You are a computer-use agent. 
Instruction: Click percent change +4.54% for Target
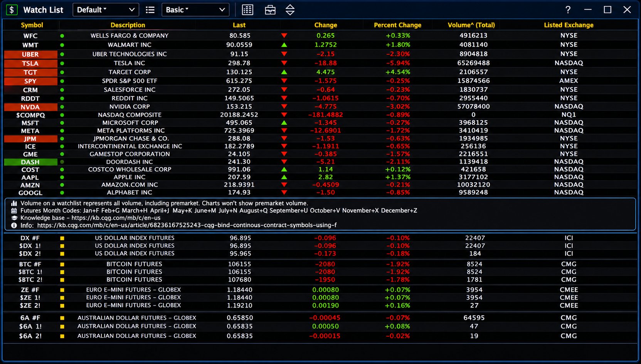pyautogui.click(x=398, y=72)
